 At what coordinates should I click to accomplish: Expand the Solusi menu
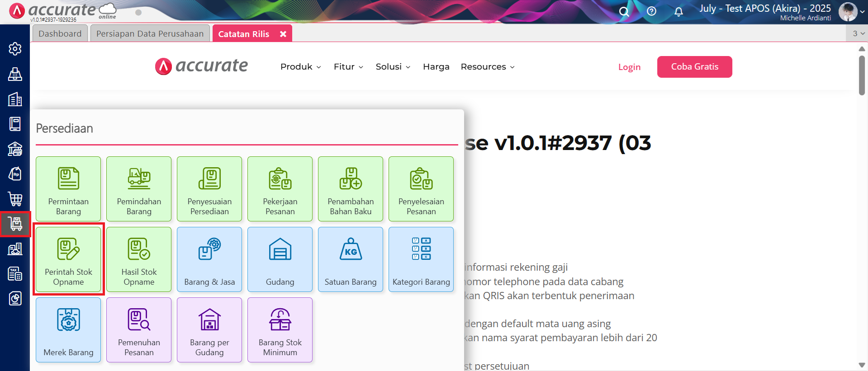pos(393,67)
